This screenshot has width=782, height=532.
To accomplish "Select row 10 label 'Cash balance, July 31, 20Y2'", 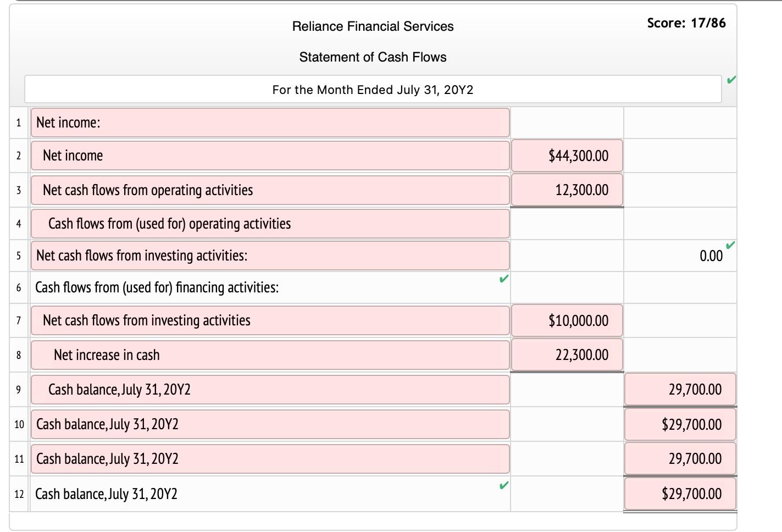I will point(270,424).
